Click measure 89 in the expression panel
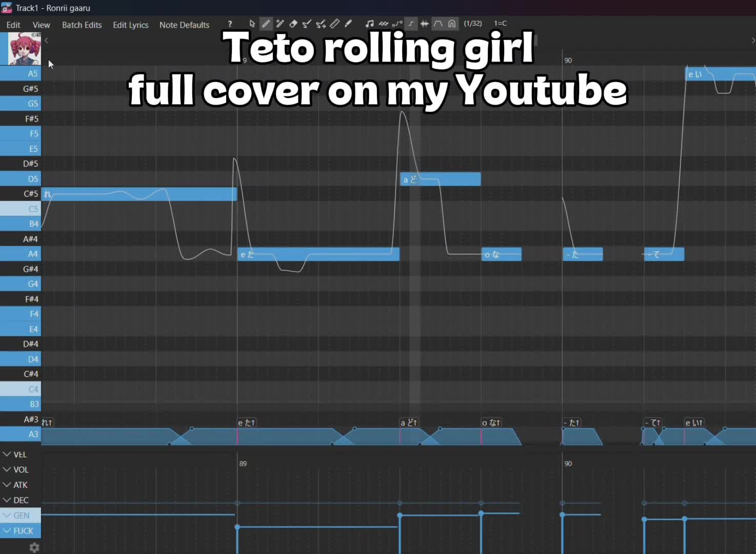Screen dimensions: 756x554 243,464
